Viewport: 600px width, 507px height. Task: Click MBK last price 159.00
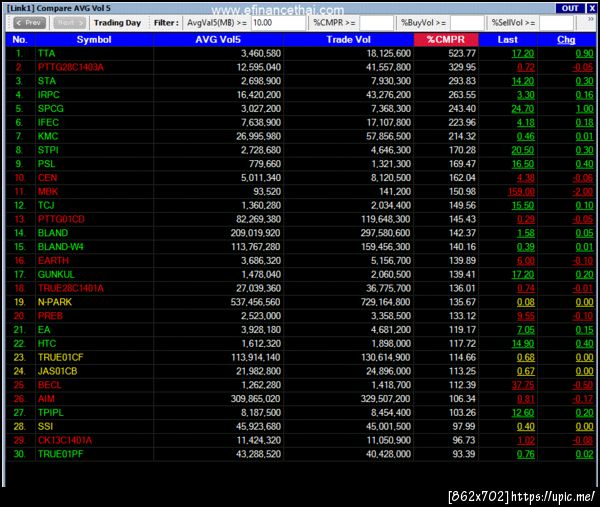[521, 191]
